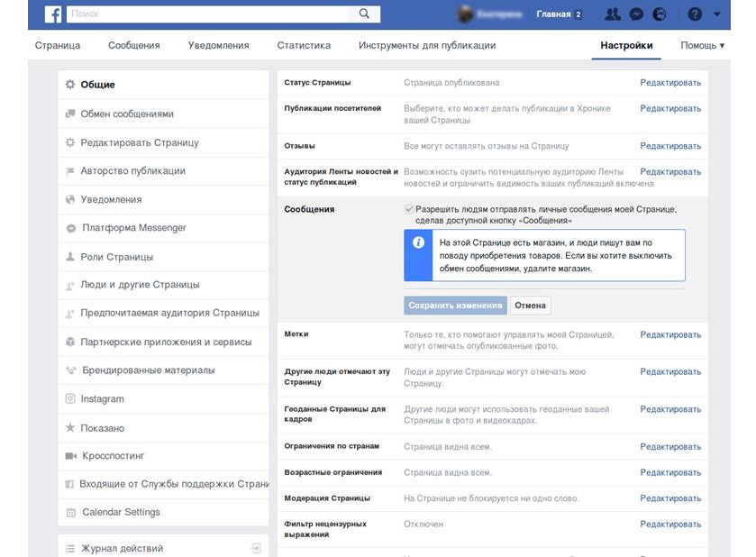This screenshot has height=557, width=756.
Task: Click the search magnifier button
Action: (x=364, y=14)
